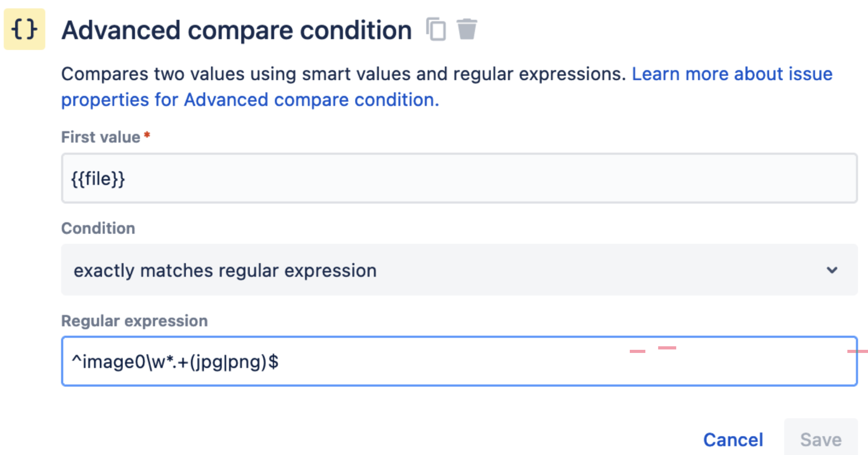
Task: Click the {{file}} smart value text
Action: (x=98, y=179)
